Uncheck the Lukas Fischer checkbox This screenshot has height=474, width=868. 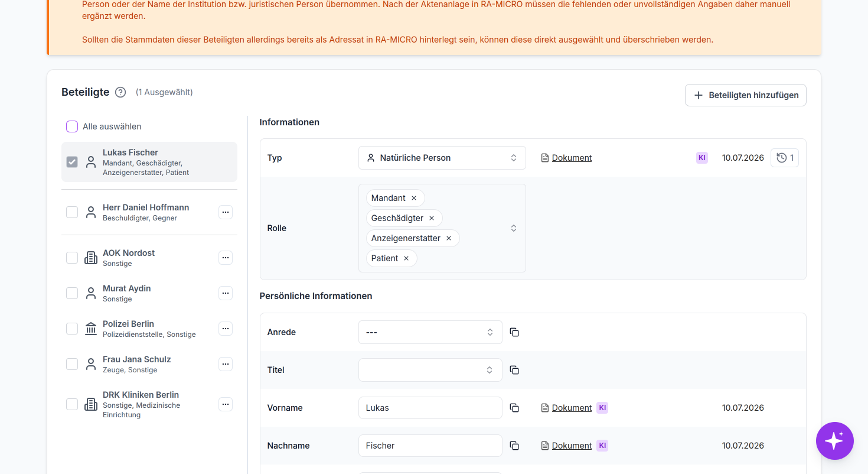pyautogui.click(x=72, y=162)
